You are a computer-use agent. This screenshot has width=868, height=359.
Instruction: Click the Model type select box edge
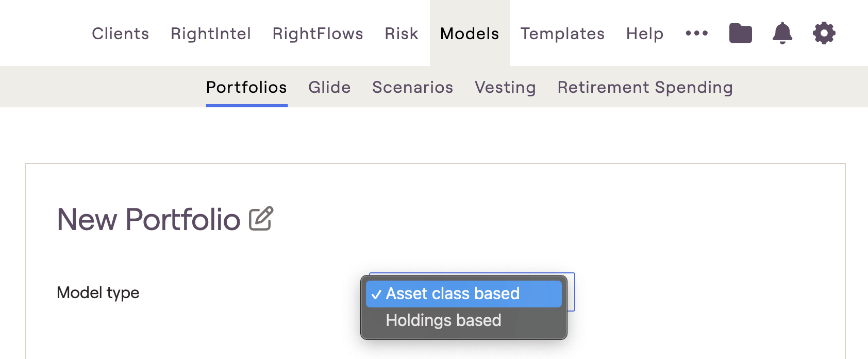(571, 292)
